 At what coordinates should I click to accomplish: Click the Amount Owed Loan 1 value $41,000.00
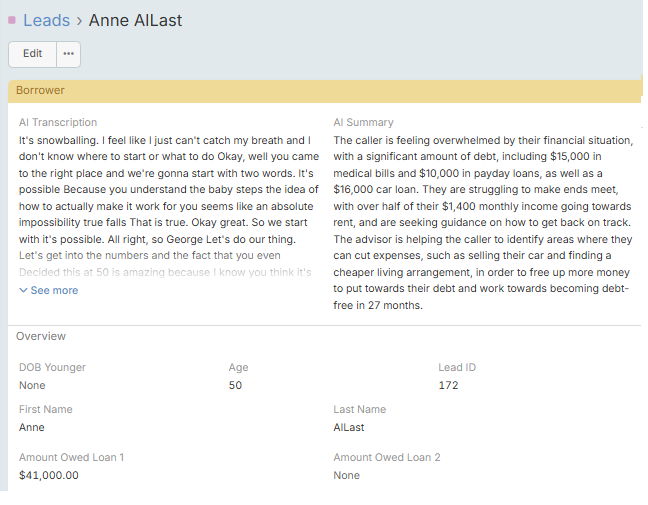[49, 476]
